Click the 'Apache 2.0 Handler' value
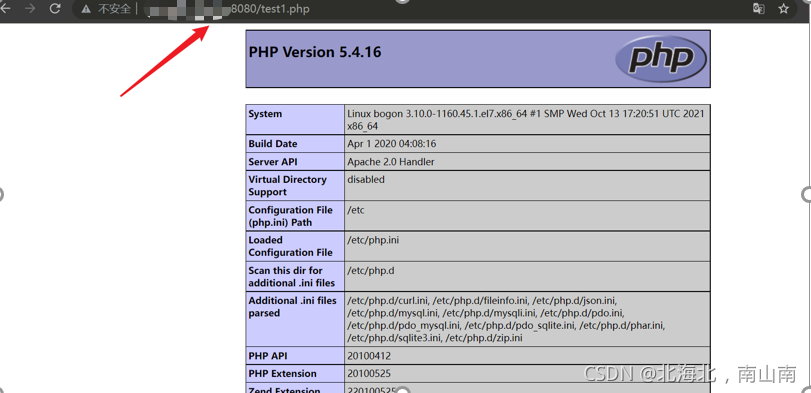Image resolution: width=811 pixels, height=393 pixels. 391,162
